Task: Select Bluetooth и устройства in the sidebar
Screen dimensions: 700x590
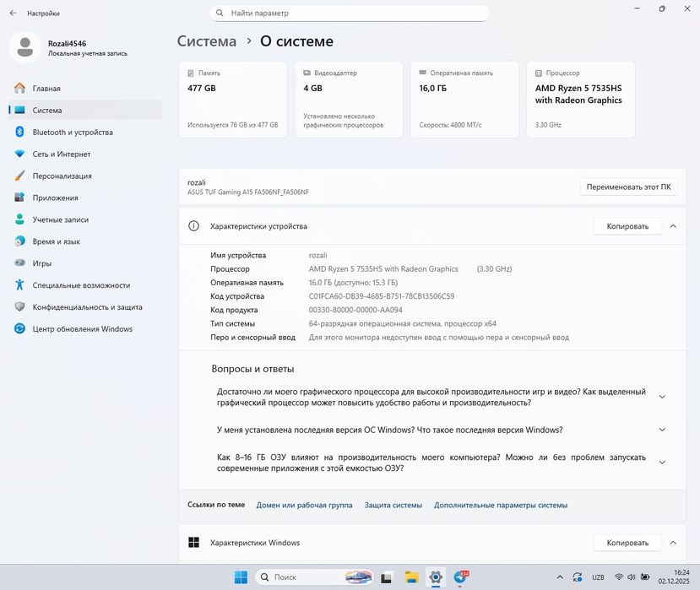Action: click(x=84, y=132)
